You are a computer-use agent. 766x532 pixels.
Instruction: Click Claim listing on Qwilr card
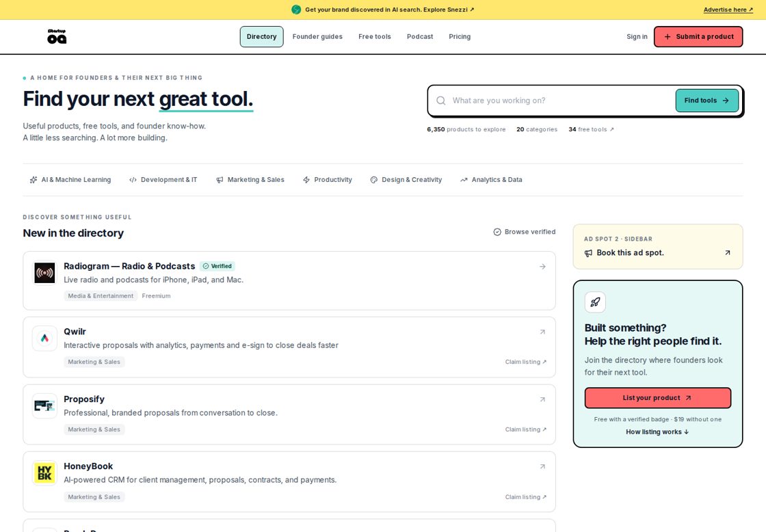[x=526, y=362]
